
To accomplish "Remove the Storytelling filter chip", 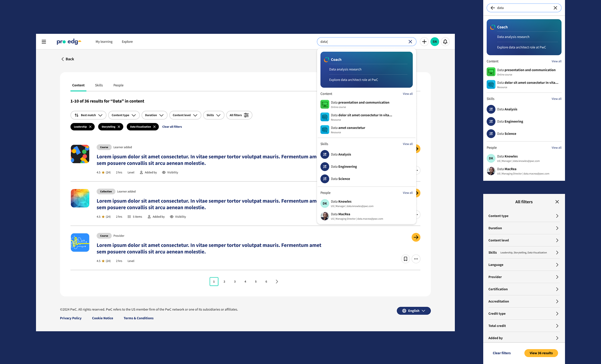I will 119,127.
